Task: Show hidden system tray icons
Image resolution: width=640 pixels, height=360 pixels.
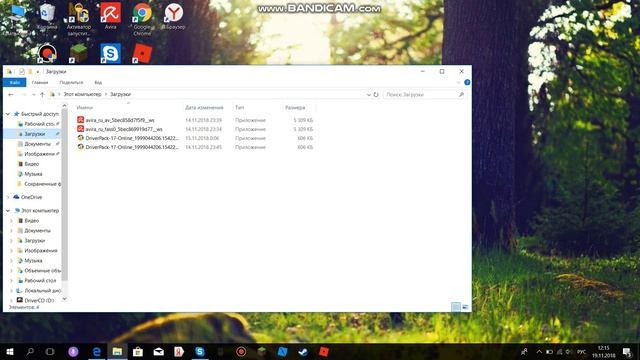Action: tap(539, 351)
